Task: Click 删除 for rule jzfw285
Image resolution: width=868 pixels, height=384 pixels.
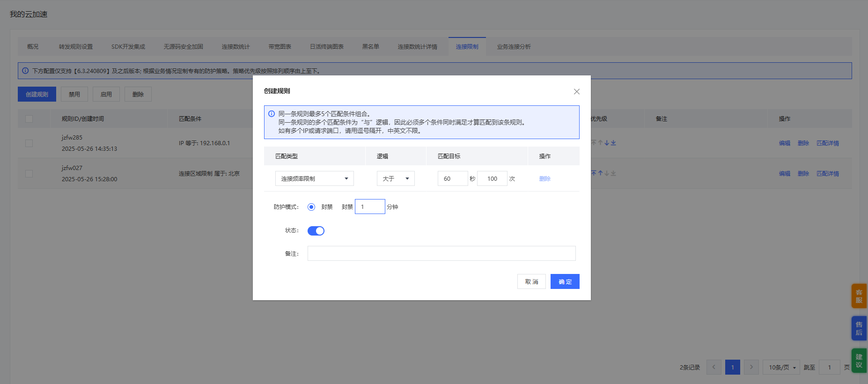Action: pos(803,143)
